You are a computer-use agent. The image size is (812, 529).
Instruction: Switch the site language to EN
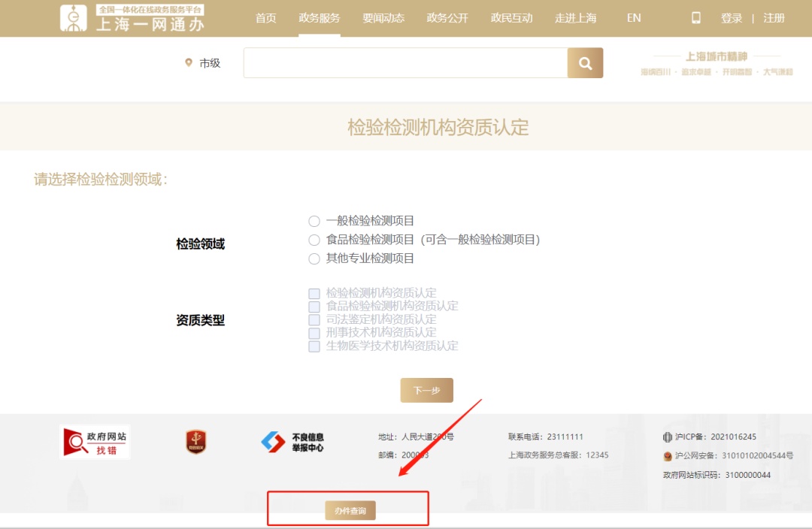pyautogui.click(x=634, y=18)
